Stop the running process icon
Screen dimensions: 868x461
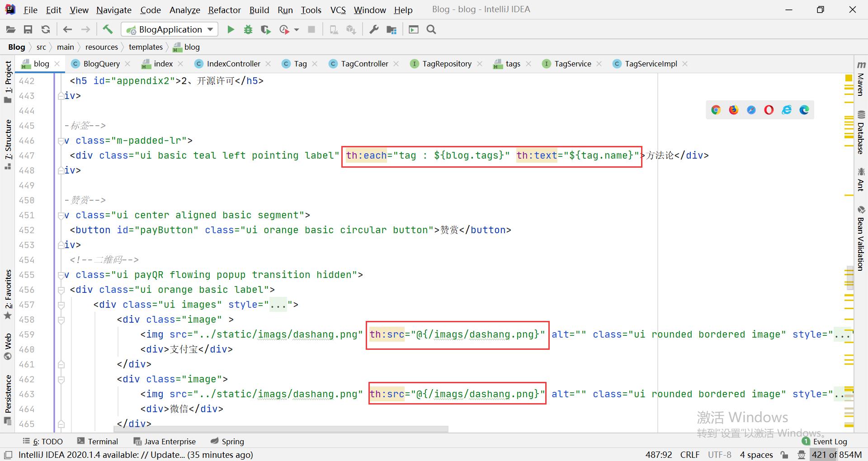click(311, 29)
